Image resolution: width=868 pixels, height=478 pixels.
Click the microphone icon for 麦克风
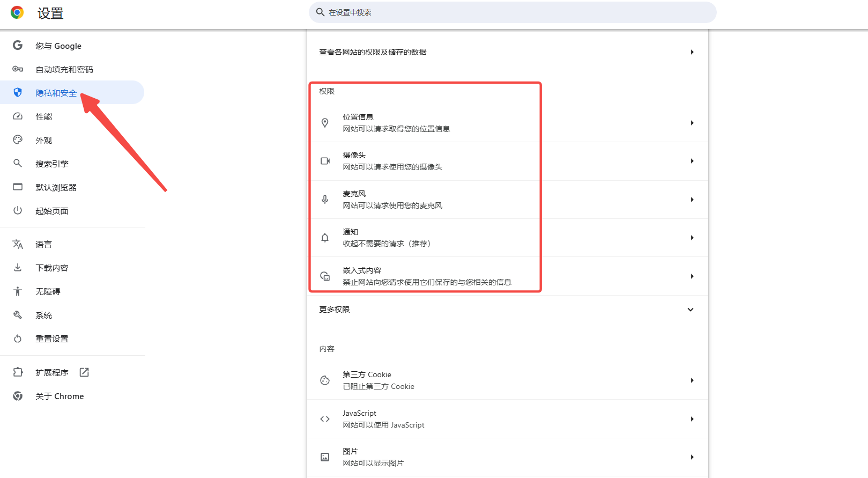[325, 200]
